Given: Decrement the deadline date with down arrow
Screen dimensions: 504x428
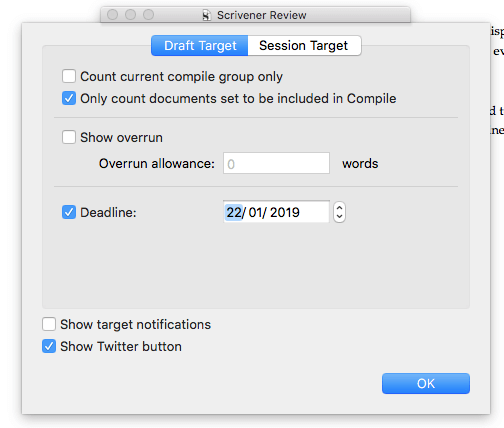Looking at the screenshot, I should (339, 217).
